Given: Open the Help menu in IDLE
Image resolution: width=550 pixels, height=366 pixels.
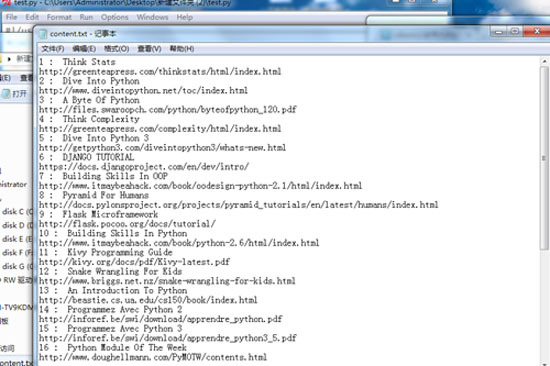Looking at the screenshot, I should [x=185, y=17].
